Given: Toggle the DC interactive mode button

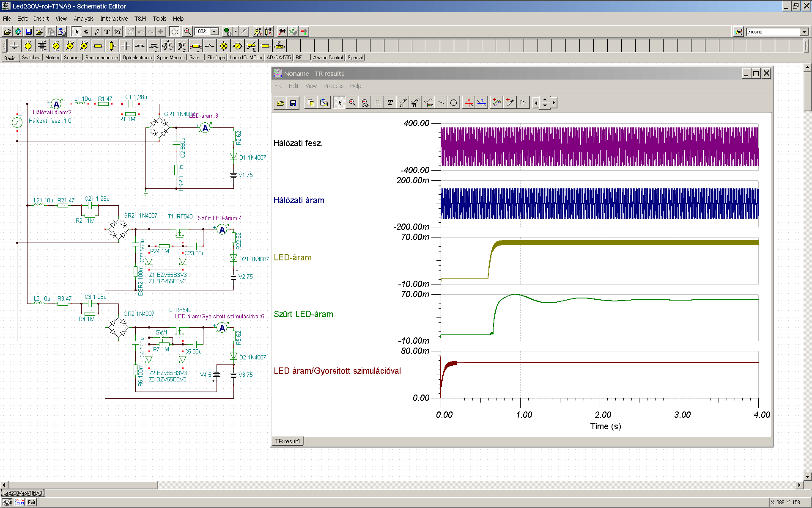Looking at the screenshot, I should [x=228, y=32].
